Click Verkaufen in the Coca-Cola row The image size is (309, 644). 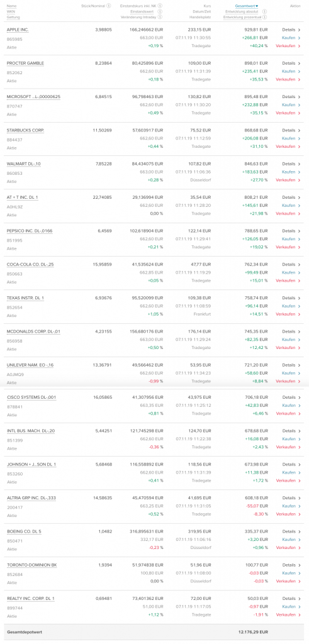point(288,280)
